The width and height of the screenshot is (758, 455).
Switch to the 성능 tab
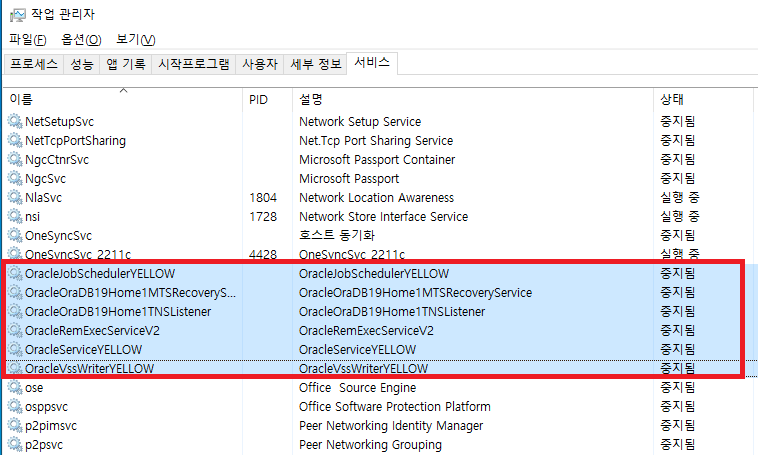[82, 64]
